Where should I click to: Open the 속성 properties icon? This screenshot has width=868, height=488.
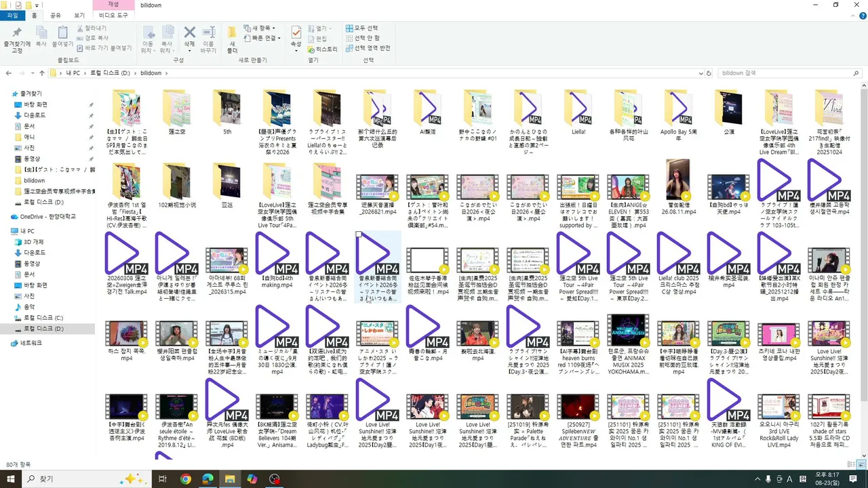pyautogui.click(x=296, y=32)
